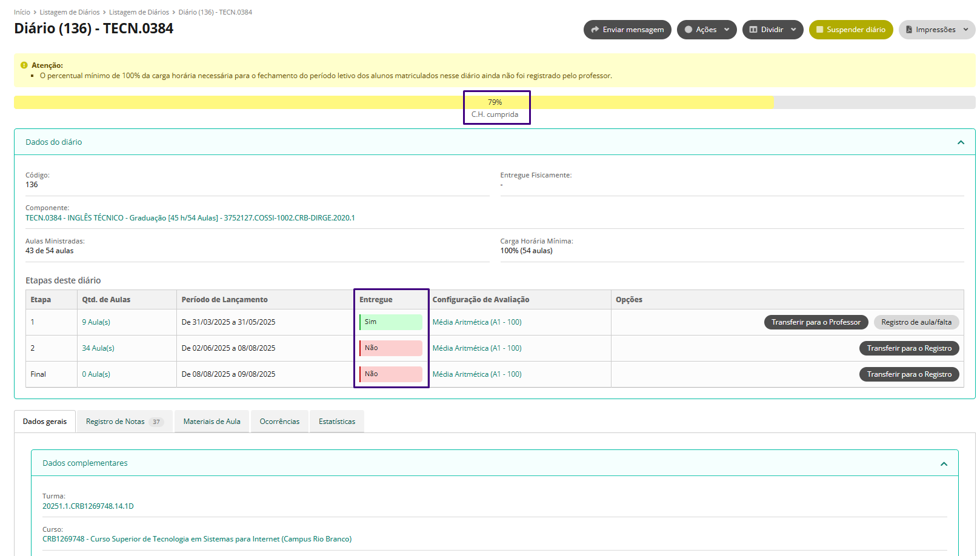Collapse the Dados do diário panel

(x=961, y=142)
